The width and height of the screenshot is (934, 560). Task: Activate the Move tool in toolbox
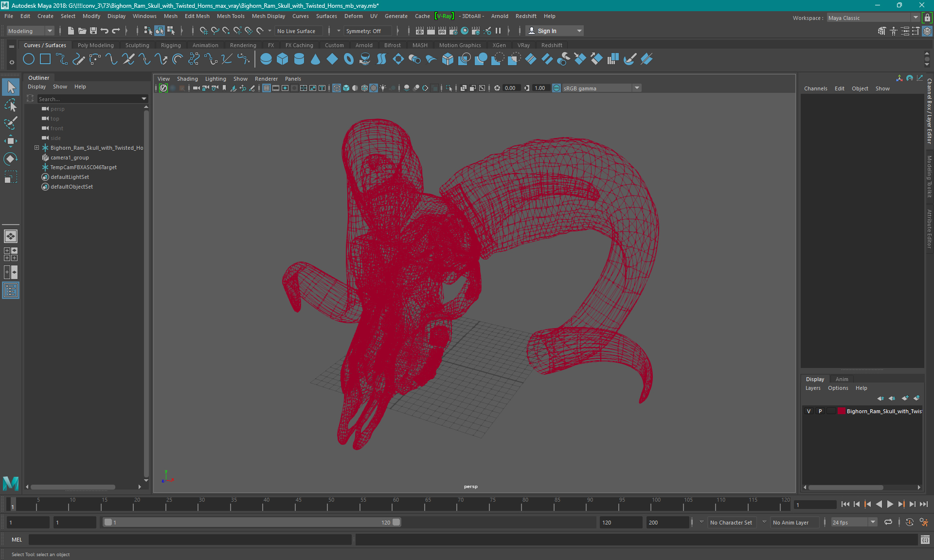tap(11, 141)
